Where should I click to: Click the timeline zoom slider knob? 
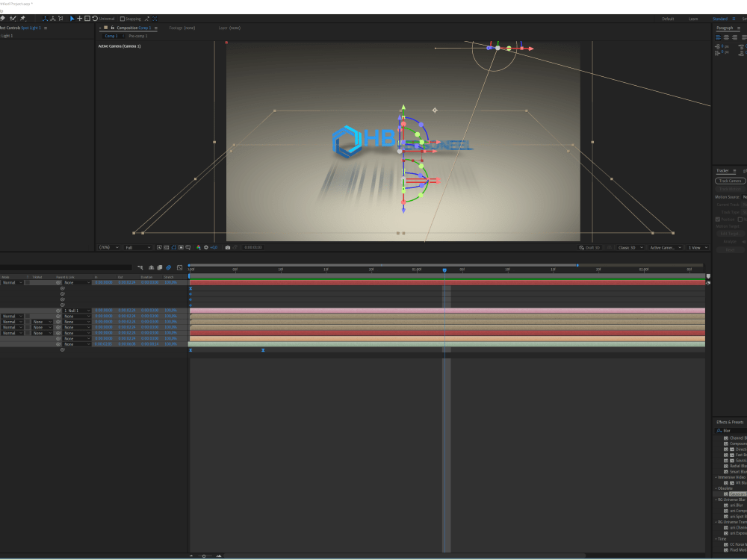tap(204, 556)
